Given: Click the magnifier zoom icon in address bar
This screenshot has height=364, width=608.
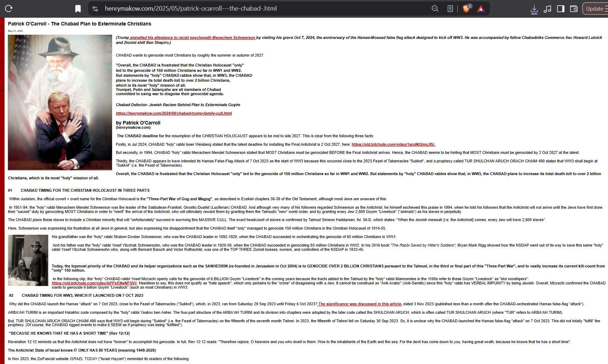Looking at the screenshot, I should pos(435,8).
